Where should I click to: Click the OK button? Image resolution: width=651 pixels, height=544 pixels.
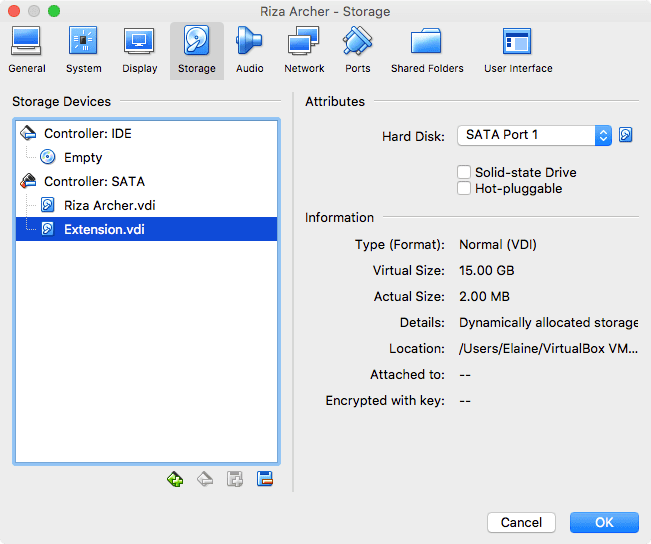coord(604,522)
